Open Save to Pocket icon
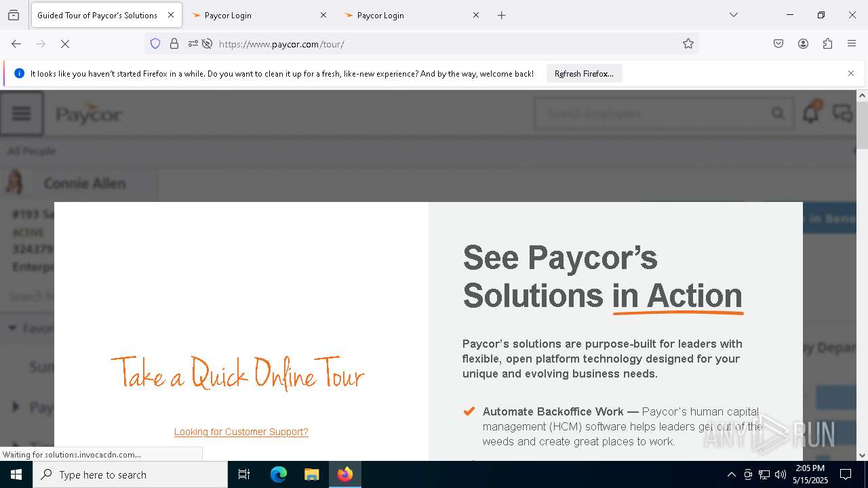Image resolution: width=868 pixels, height=488 pixels. click(x=778, y=44)
